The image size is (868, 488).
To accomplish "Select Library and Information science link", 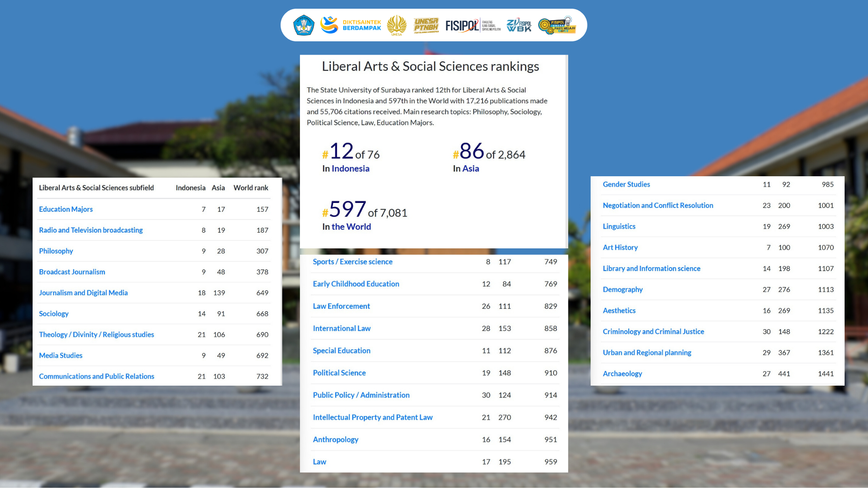I will coord(651,269).
